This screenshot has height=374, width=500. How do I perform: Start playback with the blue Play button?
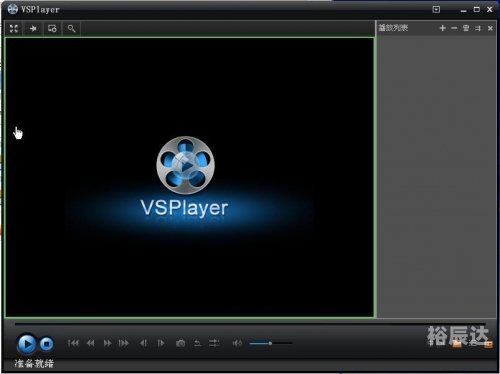pos(27,344)
